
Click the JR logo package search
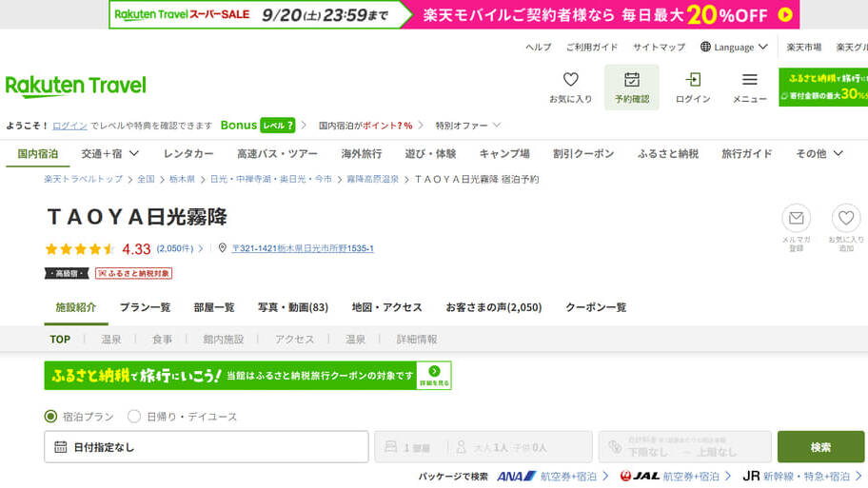pos(751,476)
